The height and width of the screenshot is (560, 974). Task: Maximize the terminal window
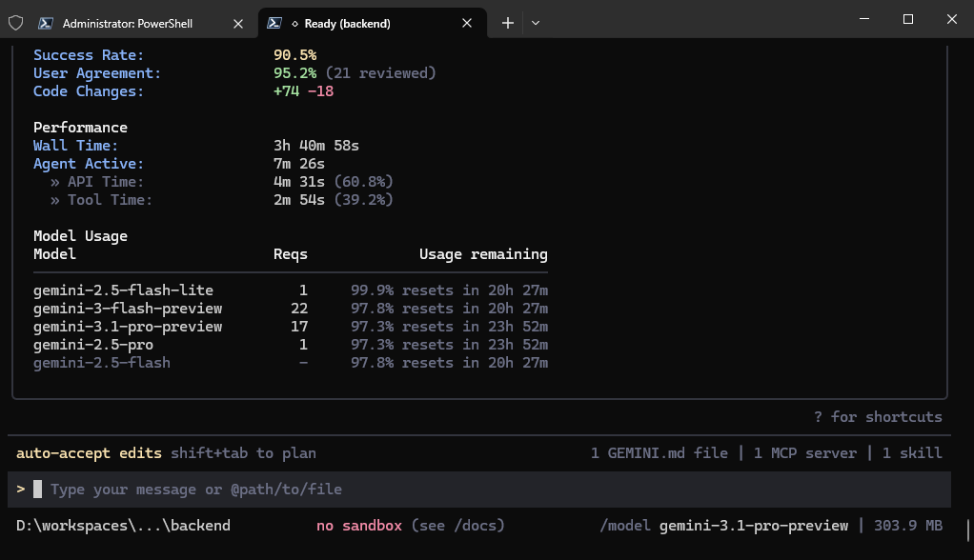coord(908,19)
